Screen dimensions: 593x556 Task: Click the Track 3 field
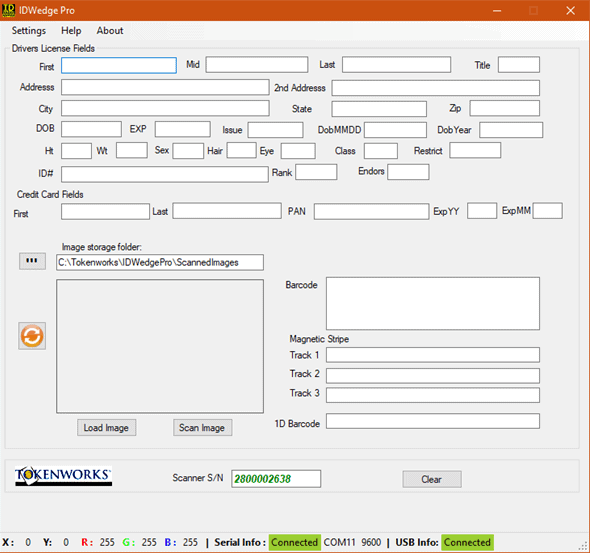click(x=433, y=395)
